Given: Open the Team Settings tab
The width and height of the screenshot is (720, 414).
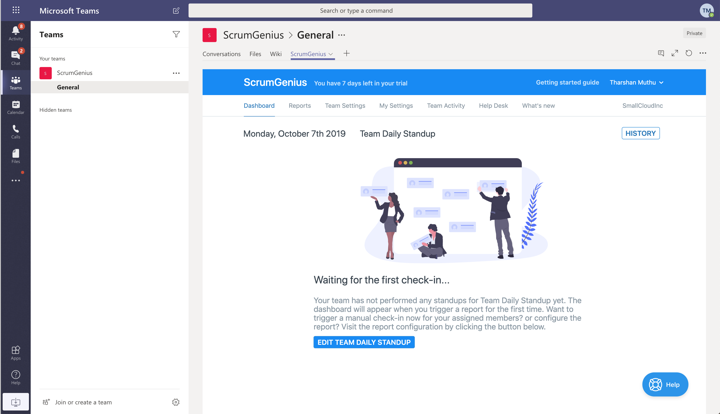Looking at the screenshot, I should (x=345, y=106).
